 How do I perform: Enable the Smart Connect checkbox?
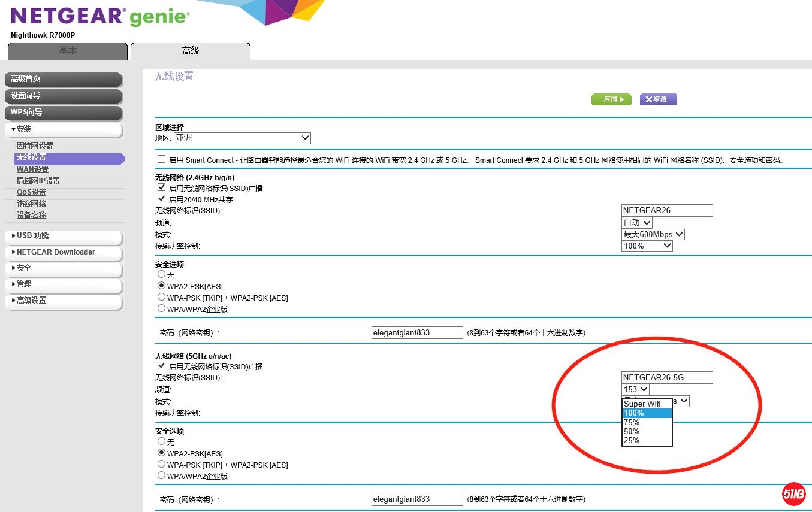coord(161,159)
